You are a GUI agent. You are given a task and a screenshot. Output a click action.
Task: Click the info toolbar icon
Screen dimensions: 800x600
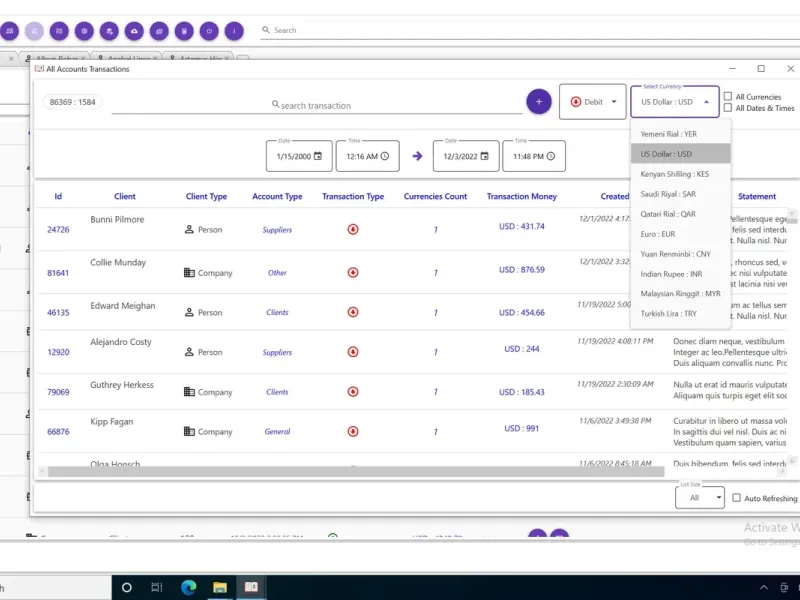point(235,31)
